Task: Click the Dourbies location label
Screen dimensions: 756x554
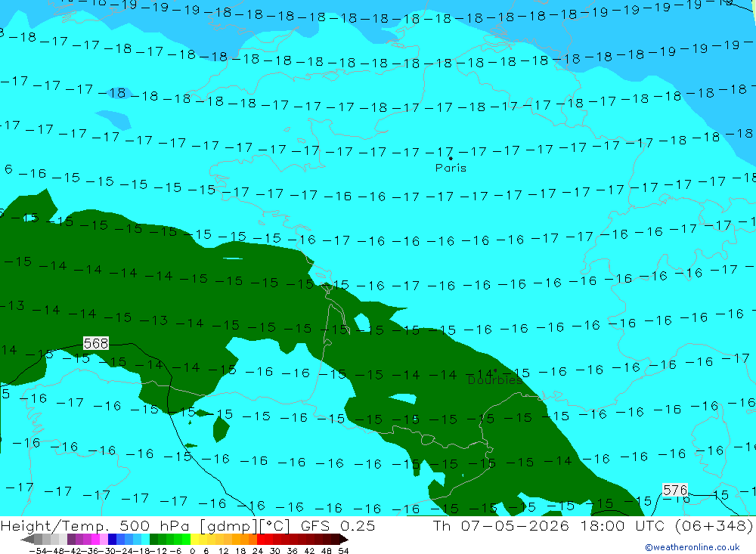Action: [495, 380]
